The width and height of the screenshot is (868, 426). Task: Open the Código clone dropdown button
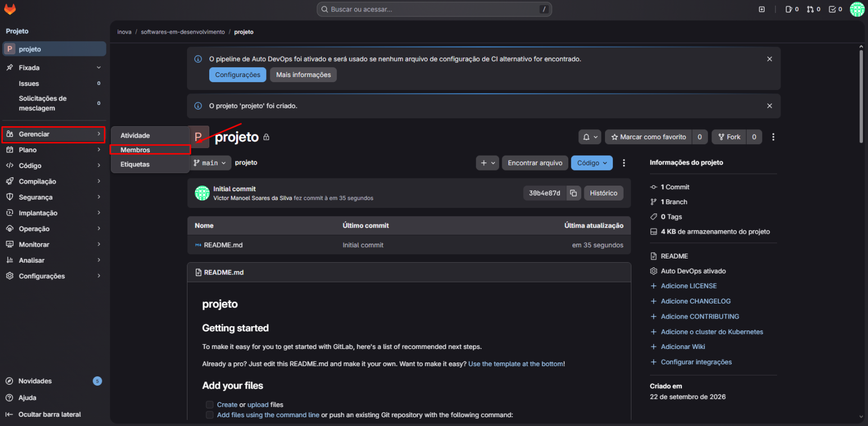coord(592,163)
